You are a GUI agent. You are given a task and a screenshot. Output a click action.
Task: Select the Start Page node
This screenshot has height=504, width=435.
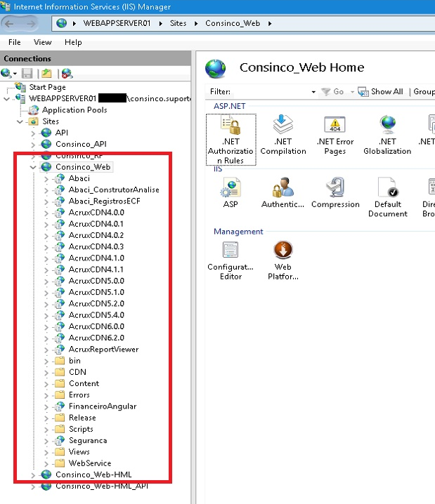pyautogui.click(x=47, y=87)
